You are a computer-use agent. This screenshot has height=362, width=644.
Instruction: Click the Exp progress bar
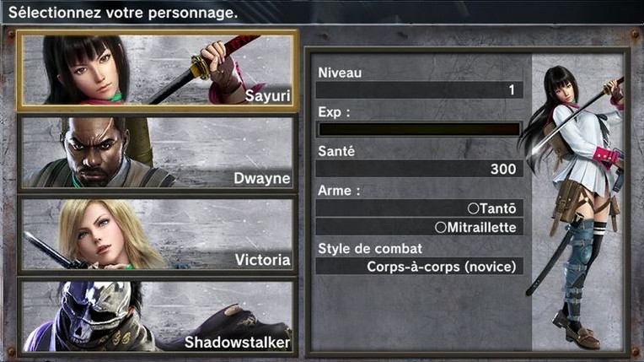[x=419, y=129]
